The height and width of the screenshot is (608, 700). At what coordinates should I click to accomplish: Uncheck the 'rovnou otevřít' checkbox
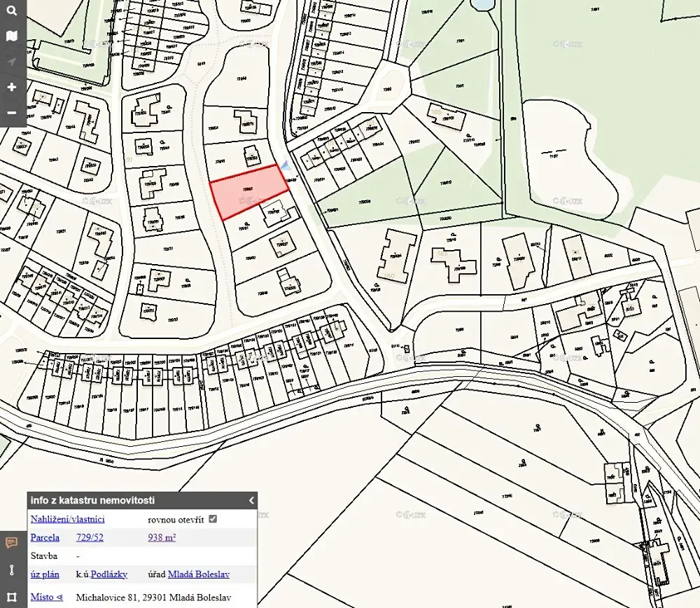213,519
